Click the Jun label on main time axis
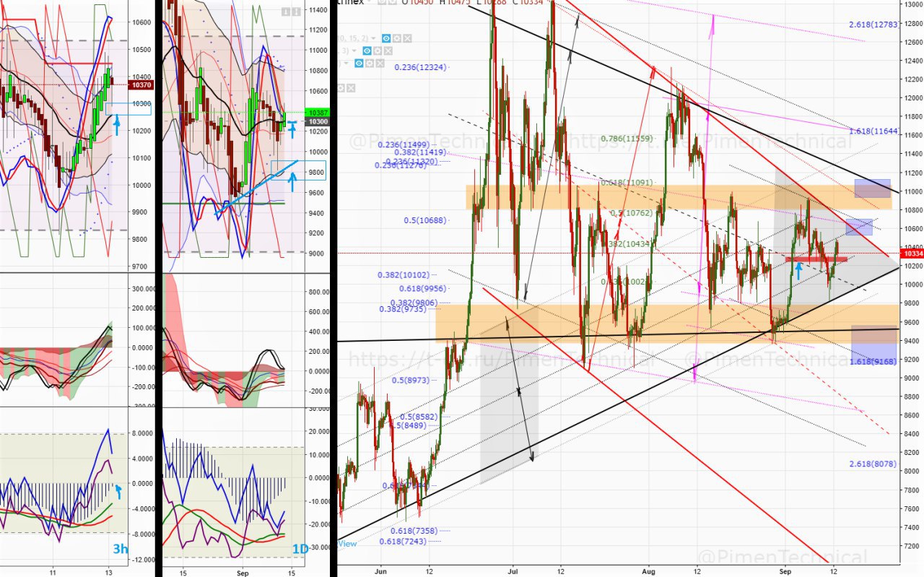The width and height of the screenshot is (924, 577). pyautogui.click(x=380, y=570)
